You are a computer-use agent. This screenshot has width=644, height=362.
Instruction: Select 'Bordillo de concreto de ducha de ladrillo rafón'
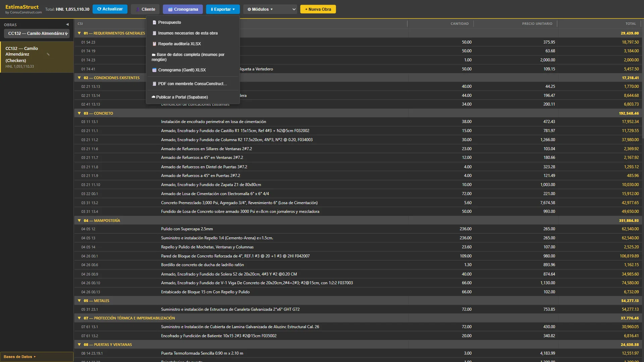pyautogui.click(x=358, y=265)
